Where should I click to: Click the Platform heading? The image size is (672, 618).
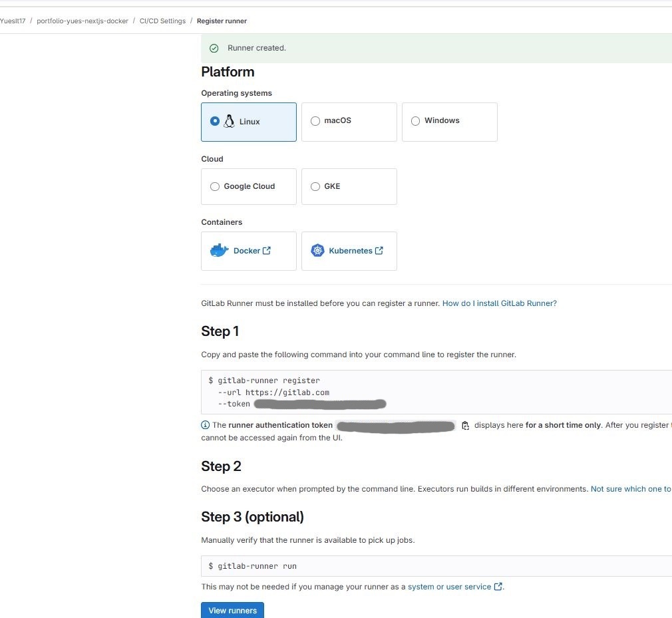[x=228, y=72]
